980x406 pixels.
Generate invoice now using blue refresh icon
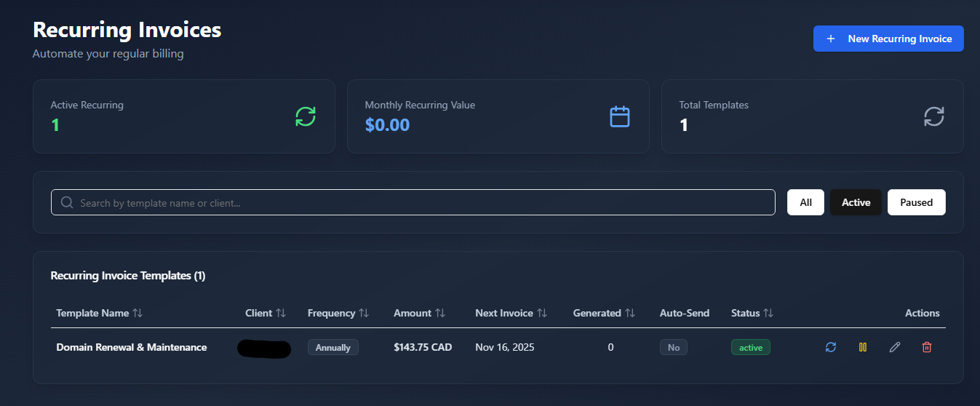(x=831, y=347)
